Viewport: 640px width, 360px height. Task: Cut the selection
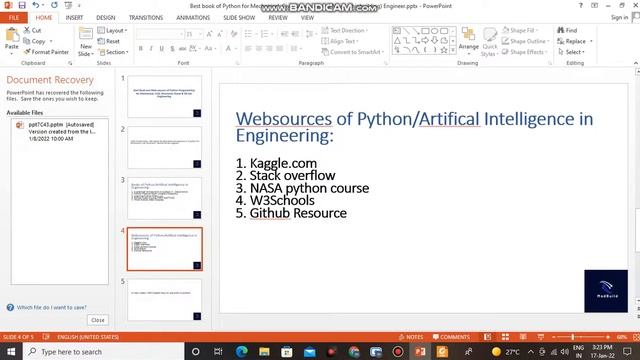click(x=32, y=30)
